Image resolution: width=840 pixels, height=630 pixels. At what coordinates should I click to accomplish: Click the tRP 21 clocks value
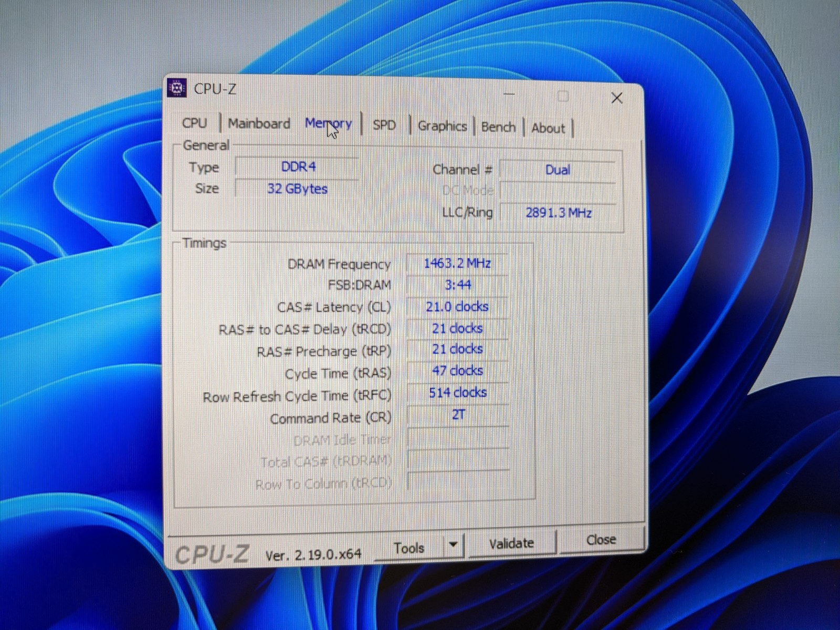[x=457, y=349]
